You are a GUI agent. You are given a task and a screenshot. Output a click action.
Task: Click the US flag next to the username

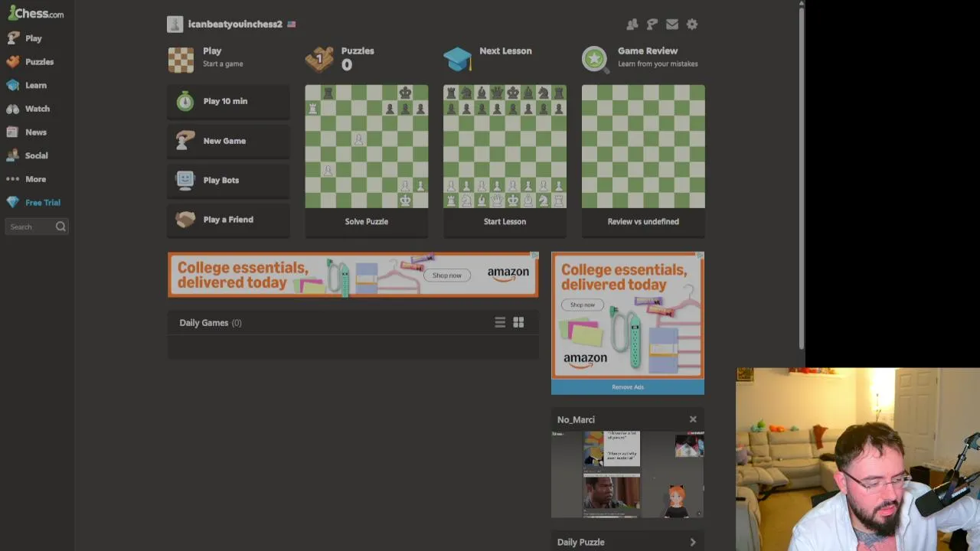coord(291,24)
